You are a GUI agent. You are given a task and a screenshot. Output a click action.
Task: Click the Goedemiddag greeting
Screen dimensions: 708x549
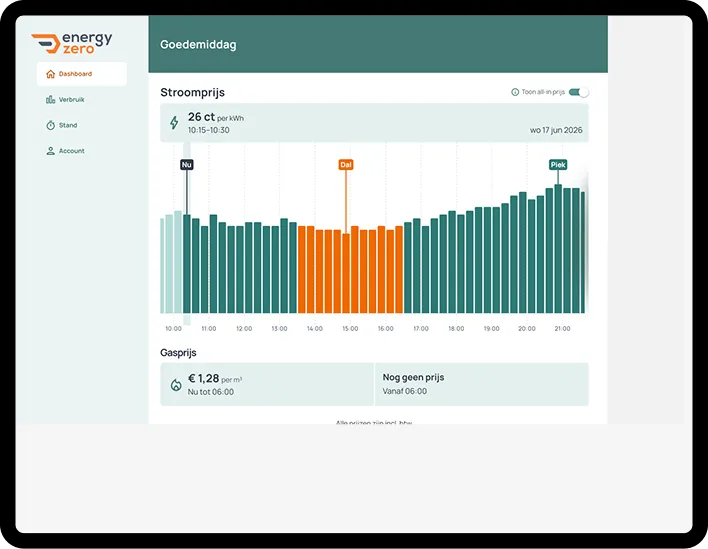pos(198,45)
